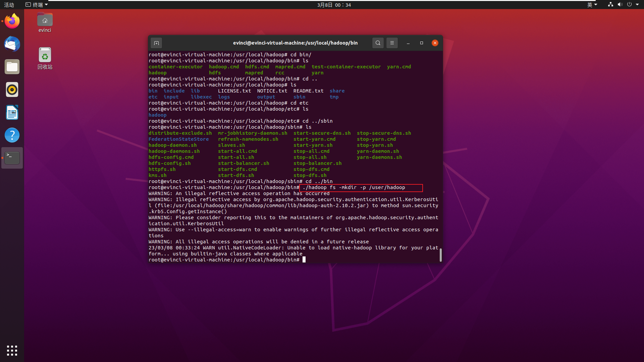Viewport: 644px width, 362px height.
Task: Open the 英 input method dropdown
Action: click(x=592, y=5)
